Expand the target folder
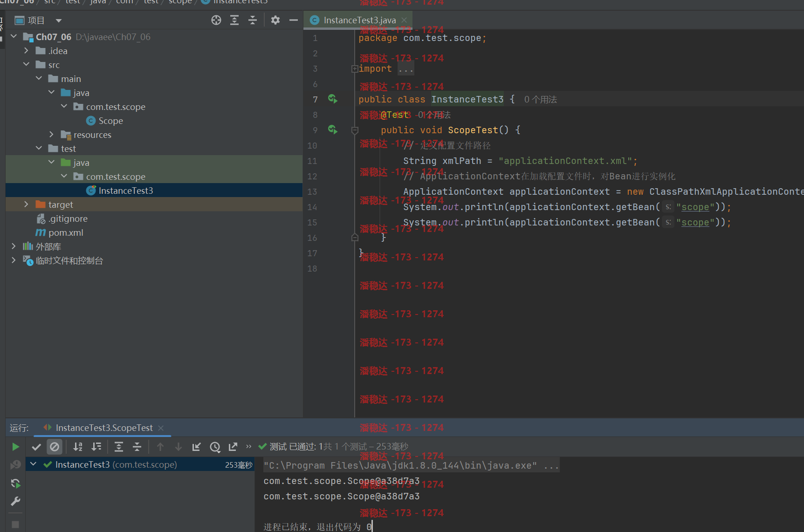The height and width of the screenshot is (532, 804). coord(26,204)
